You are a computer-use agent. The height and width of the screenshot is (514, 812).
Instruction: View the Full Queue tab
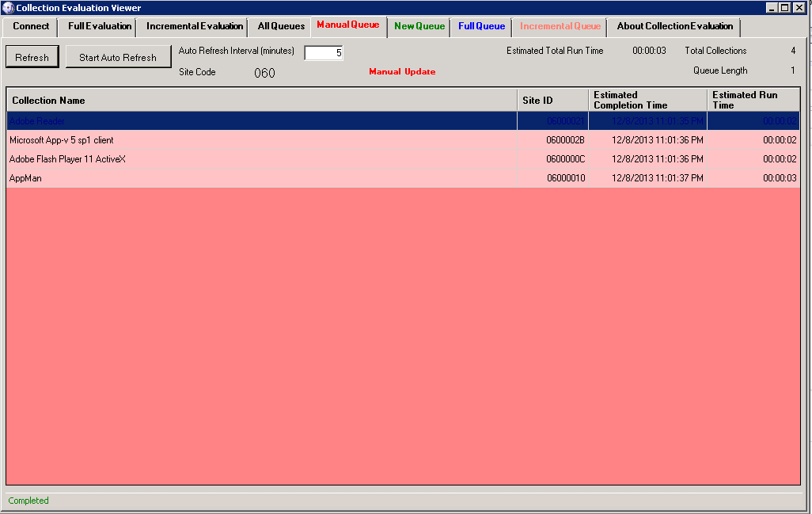coord(480,25)
